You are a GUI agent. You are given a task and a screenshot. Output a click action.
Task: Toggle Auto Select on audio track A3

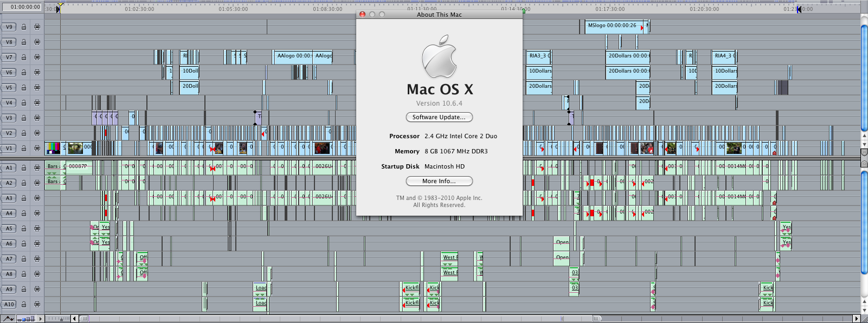(37, 198)
